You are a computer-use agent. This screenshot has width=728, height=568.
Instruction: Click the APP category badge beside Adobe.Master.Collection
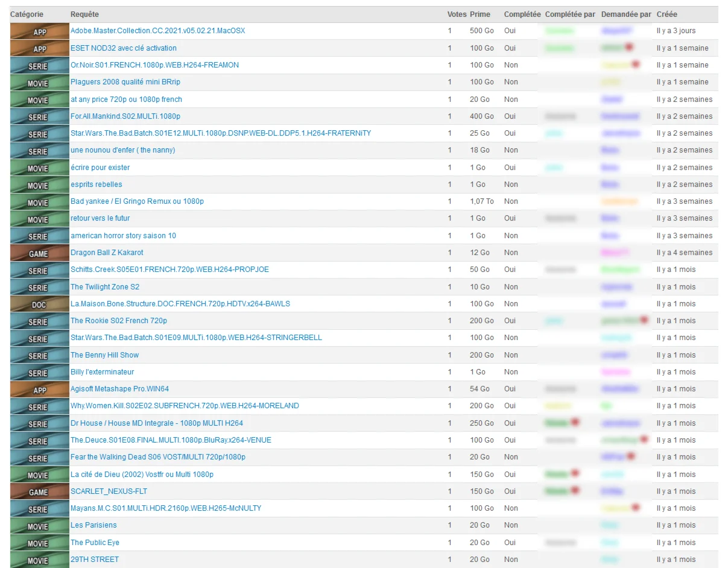[x=39, y=31]
